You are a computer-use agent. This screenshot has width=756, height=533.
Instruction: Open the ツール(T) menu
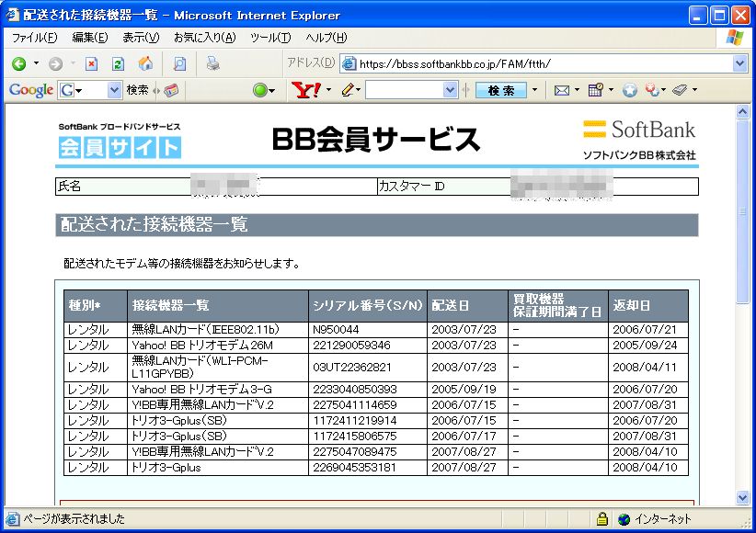(270, 38)
